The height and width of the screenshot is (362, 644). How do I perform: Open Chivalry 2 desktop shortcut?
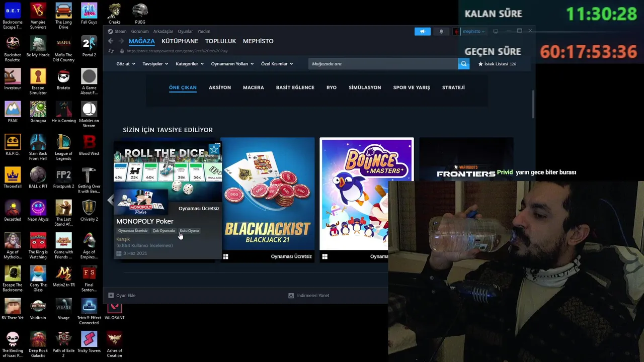coord(89,211)
